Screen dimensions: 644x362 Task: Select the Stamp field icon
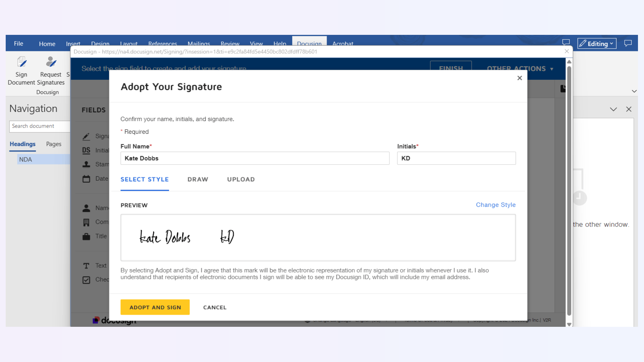[86, 165]
